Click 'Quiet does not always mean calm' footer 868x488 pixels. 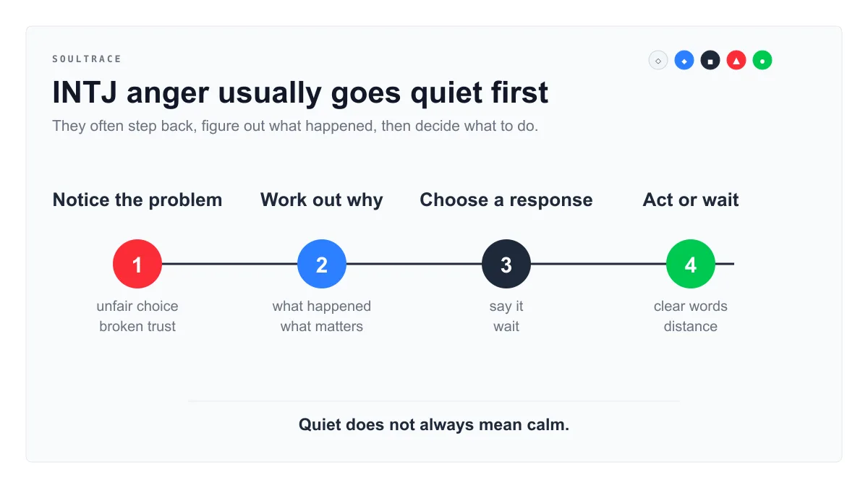coord(434,424)
